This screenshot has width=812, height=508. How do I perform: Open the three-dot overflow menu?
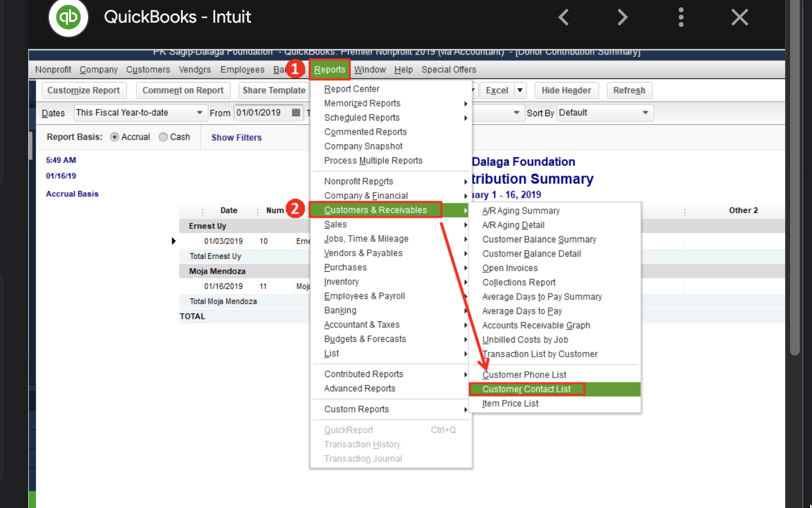tap(681, 17)
